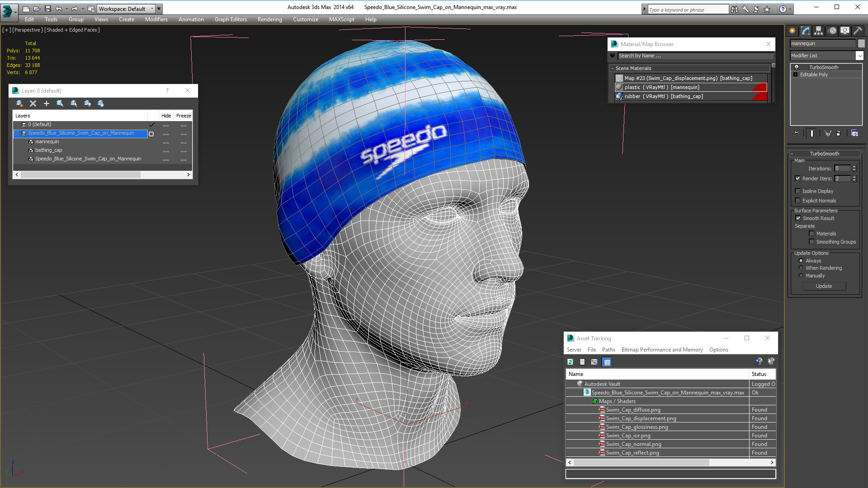Click the satellite Communication Center icon
This screenshot has height=488, width=868.
click(x=756, y=9)
